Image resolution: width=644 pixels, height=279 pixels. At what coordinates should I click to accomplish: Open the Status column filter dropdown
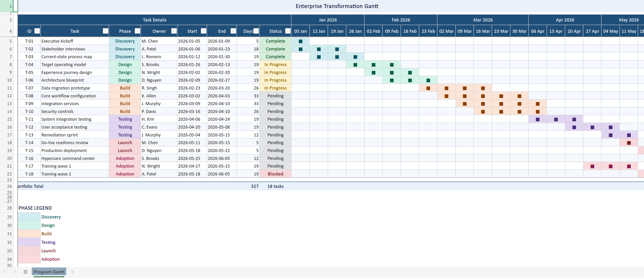[x=288, y=31]
